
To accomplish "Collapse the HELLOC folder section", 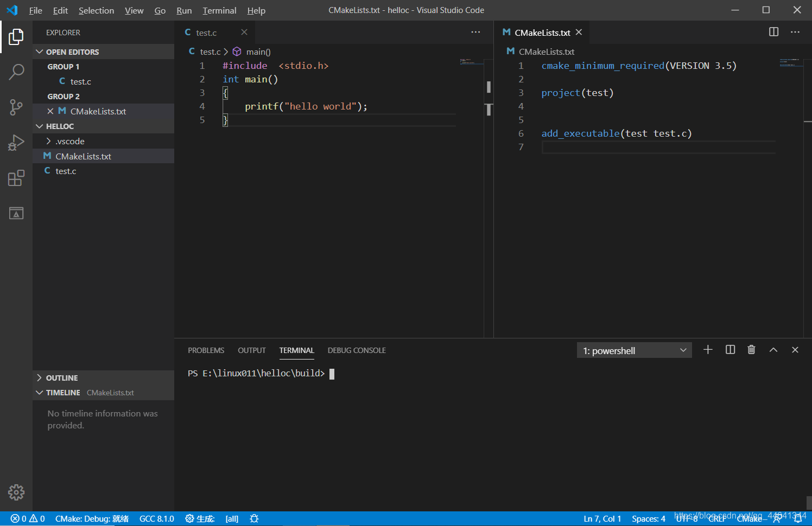I will [39, 126].
